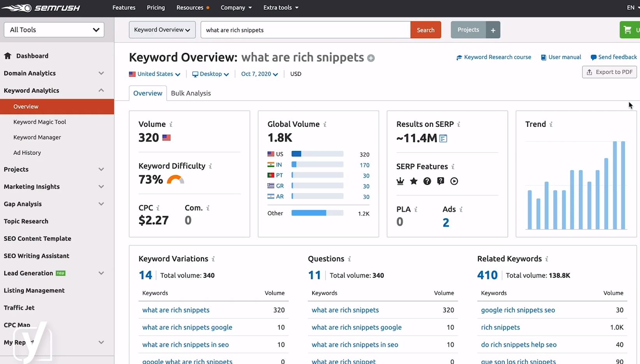
Task: Click the IN country row in Global Volume
Action: (x=318, y=165)
